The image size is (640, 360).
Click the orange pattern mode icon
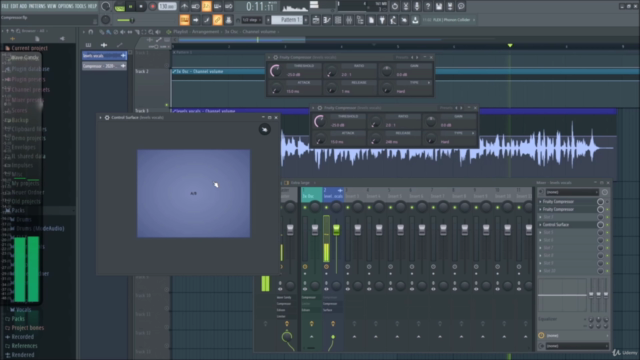click(x=184, y=20)
